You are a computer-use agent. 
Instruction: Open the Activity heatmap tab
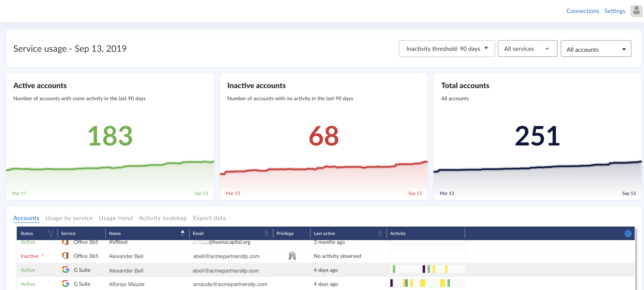(163, 218)
